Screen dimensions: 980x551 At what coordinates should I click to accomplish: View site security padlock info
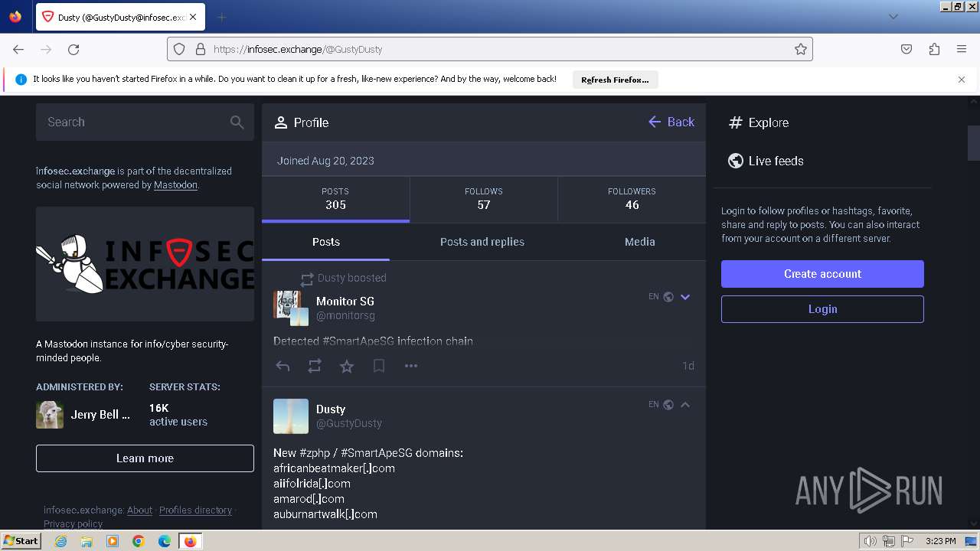click(201, 49)
